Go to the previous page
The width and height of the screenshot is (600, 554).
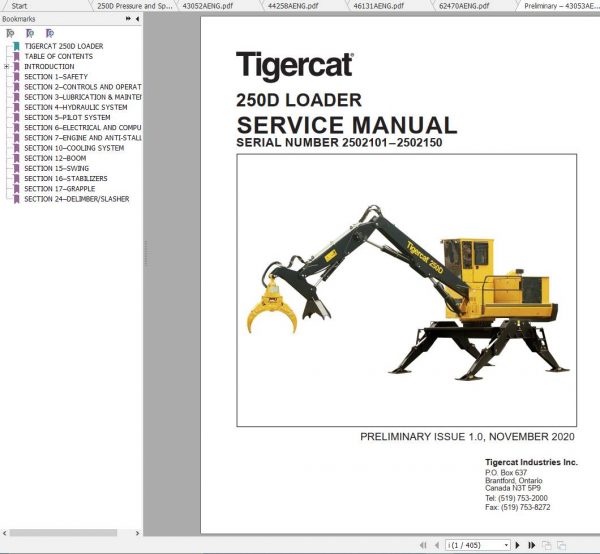(x=437, y=545)
